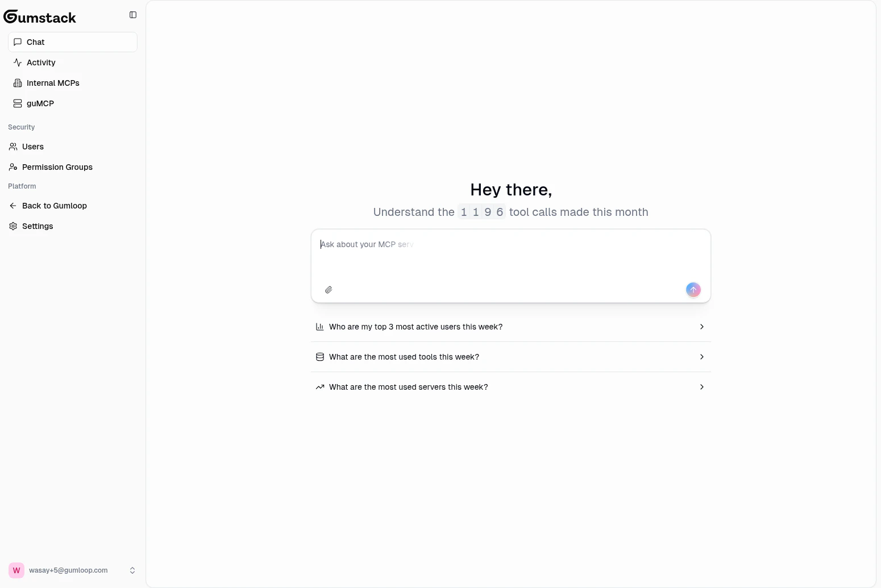
Task: Open the Activity page
Action: coord(40,62)
